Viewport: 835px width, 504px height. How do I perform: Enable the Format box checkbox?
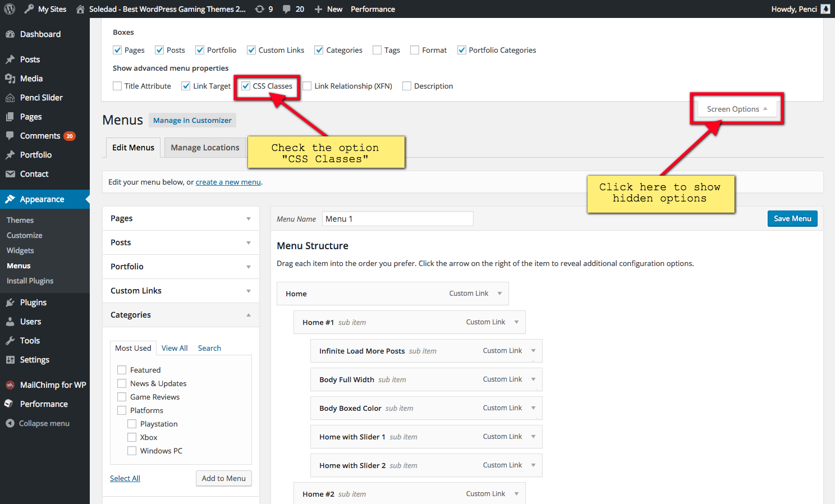point(415,50)
